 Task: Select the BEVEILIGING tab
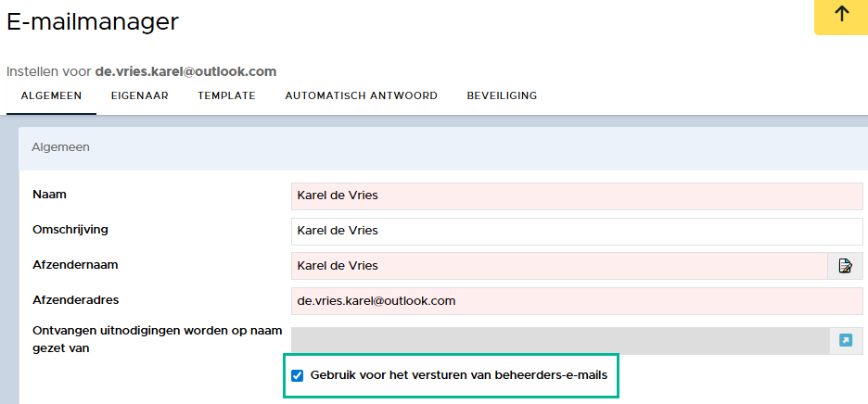coord(502,95)
